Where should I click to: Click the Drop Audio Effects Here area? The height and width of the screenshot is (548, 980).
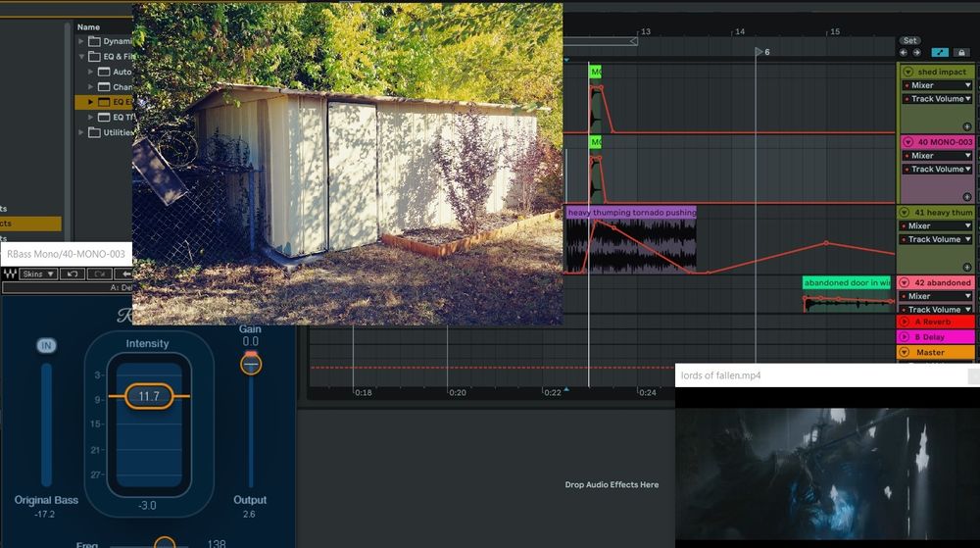tap(612, 484)
